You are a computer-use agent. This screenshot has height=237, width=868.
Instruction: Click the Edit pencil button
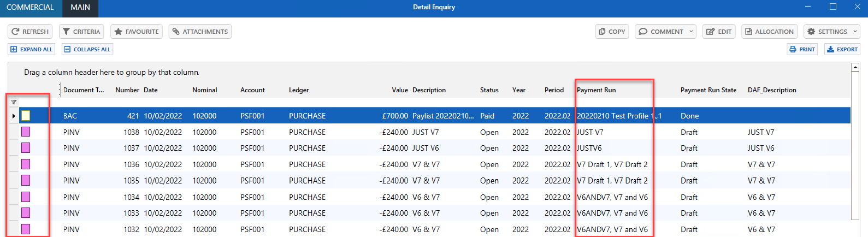coord(718,32)
